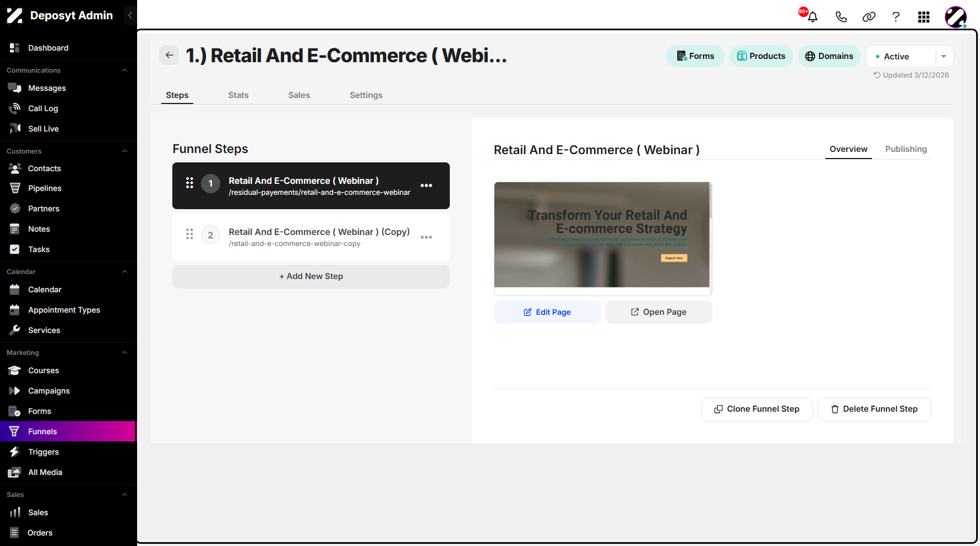Click drag handle of step 1
The width and height of the screenshot is (980, 546).
[189, 183]
